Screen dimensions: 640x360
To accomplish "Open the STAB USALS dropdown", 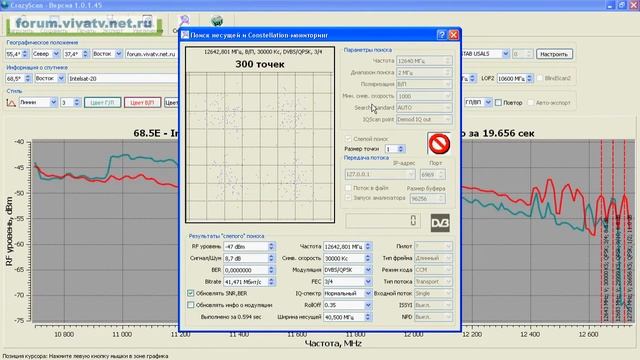I will [x=505, y=54].
